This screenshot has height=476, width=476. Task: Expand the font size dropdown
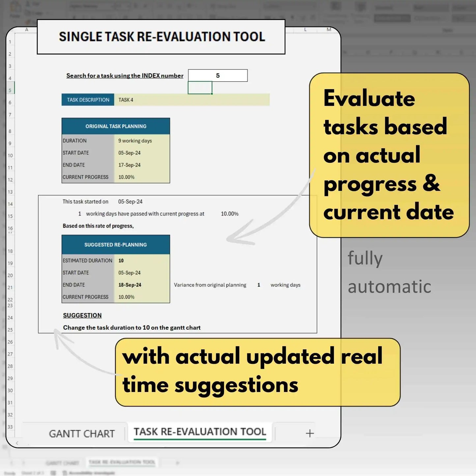point(121,6)
